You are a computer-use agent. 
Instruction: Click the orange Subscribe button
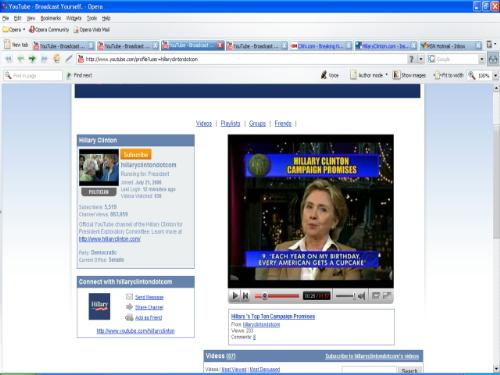point(136,155)
